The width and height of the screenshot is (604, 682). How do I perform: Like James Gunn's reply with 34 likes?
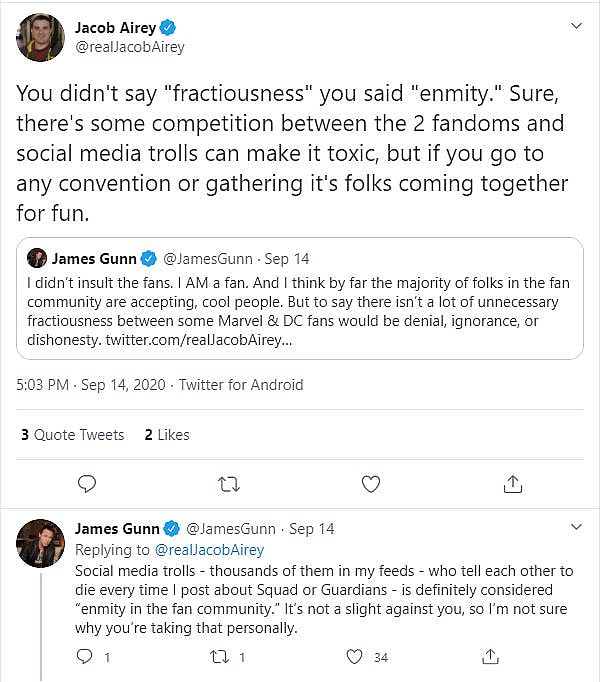click(x=354, y=657)
